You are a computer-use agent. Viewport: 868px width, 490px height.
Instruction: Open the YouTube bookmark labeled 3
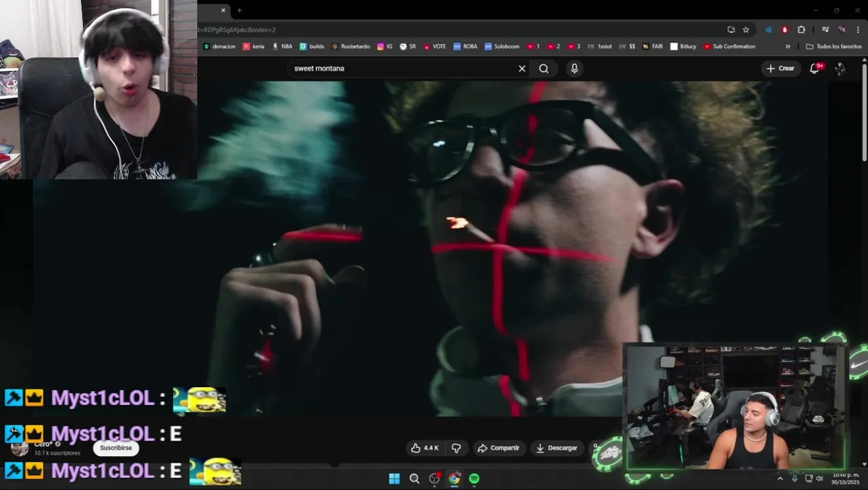[x=574, y=46]
